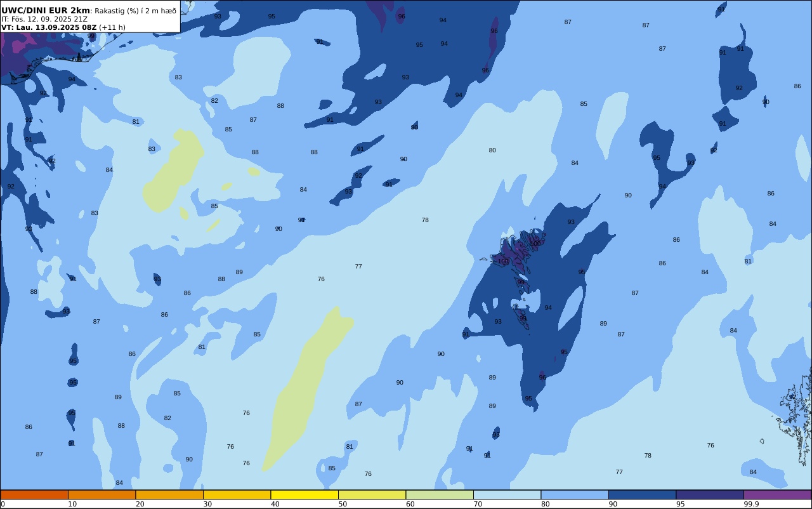The height and width of the screenshot is (509, 812).
Task: Select the bright yellow 40–50 legend swatch
Action: point(304,494)
